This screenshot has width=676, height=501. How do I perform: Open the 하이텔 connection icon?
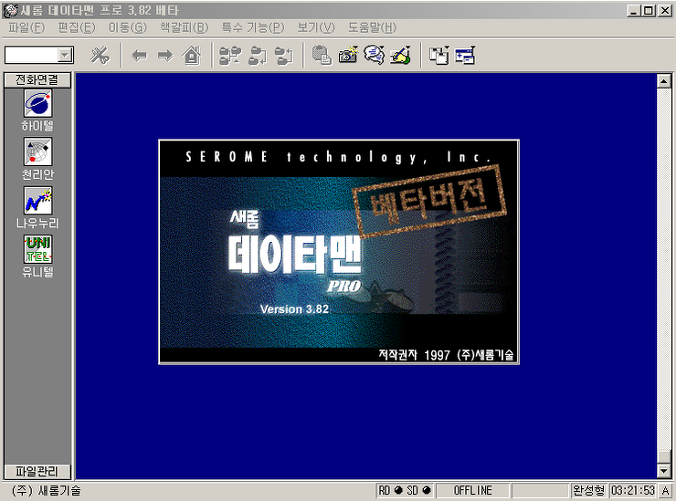(x=38, y=105)
